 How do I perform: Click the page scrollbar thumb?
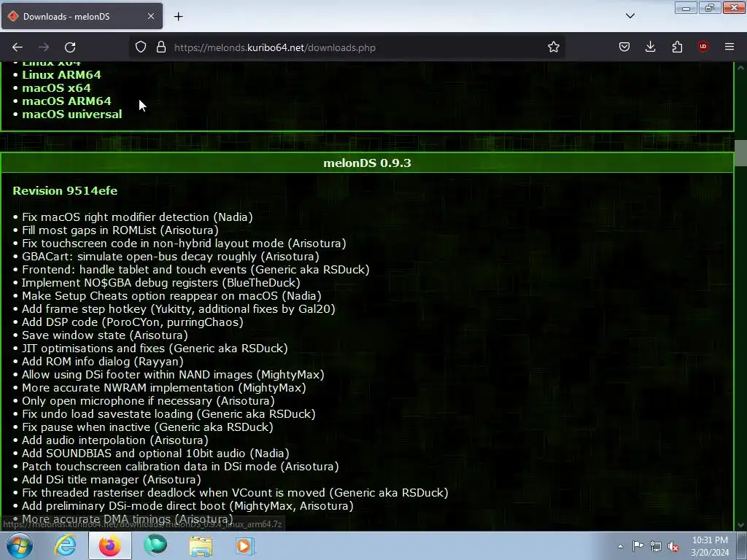(x=740, y=153)
